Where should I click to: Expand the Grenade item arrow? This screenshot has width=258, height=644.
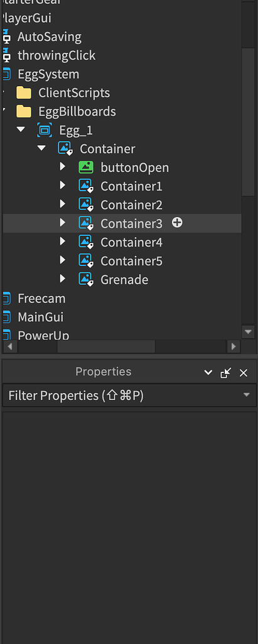62,279
